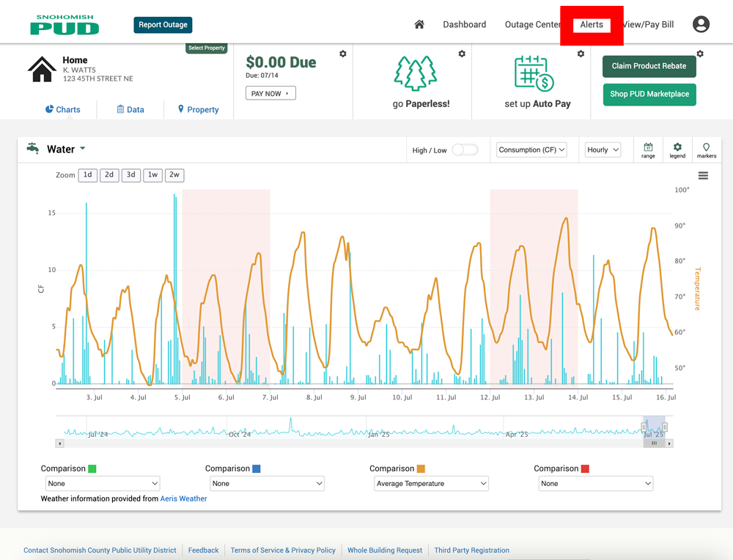Expand the Water utility type dropdown
Image resolution: width=733 pixels, height=560 pixels.
pos(66,149)
